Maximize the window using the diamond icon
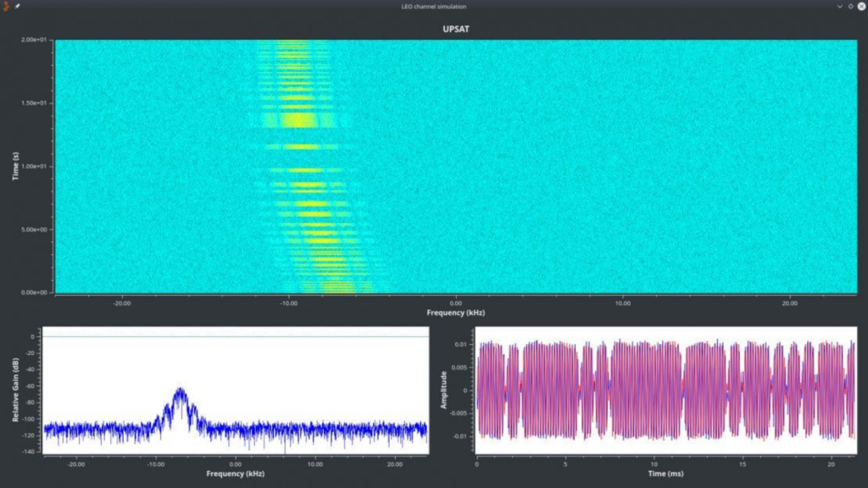The height and width of the screenshot is (488, 868). [x=850, y=6]
